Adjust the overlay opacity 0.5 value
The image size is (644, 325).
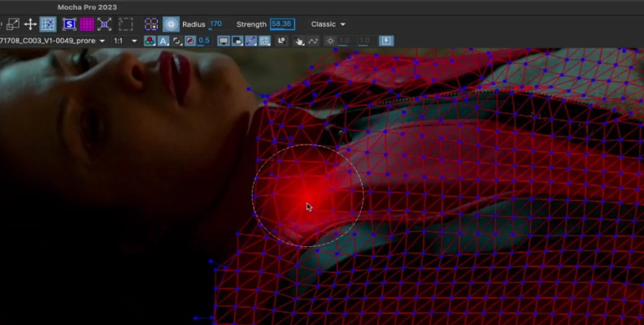pos(203,41)
